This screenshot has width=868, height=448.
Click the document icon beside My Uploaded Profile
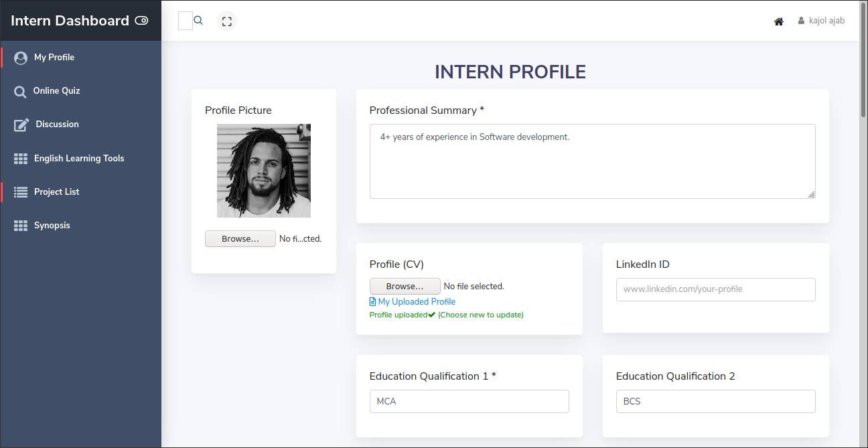click(372, 302)
